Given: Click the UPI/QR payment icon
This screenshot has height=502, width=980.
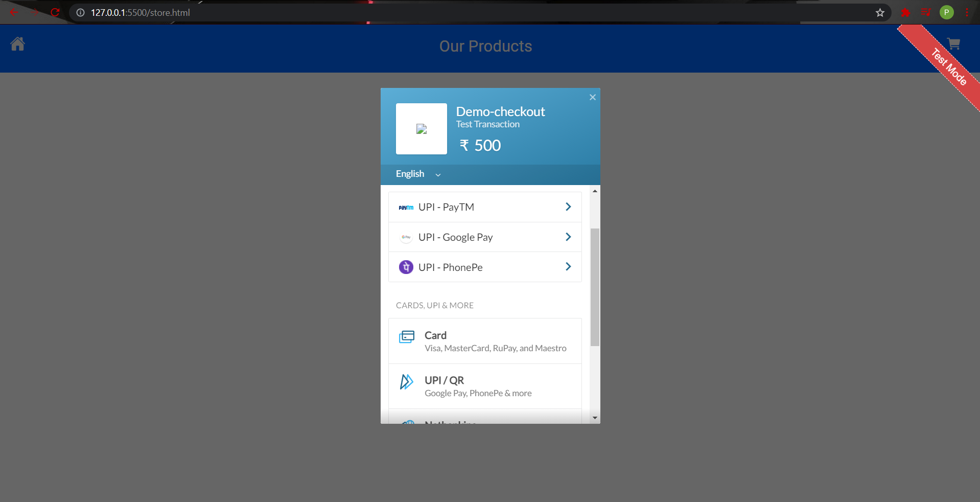Looking at the screenshot, I should pos(406,381).
